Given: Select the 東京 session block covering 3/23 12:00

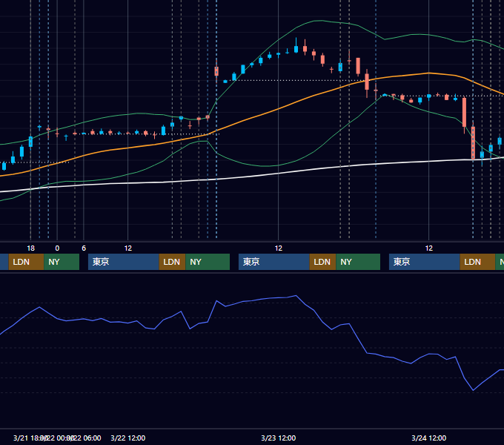Looking at the screenshot, I should point(274,262).
